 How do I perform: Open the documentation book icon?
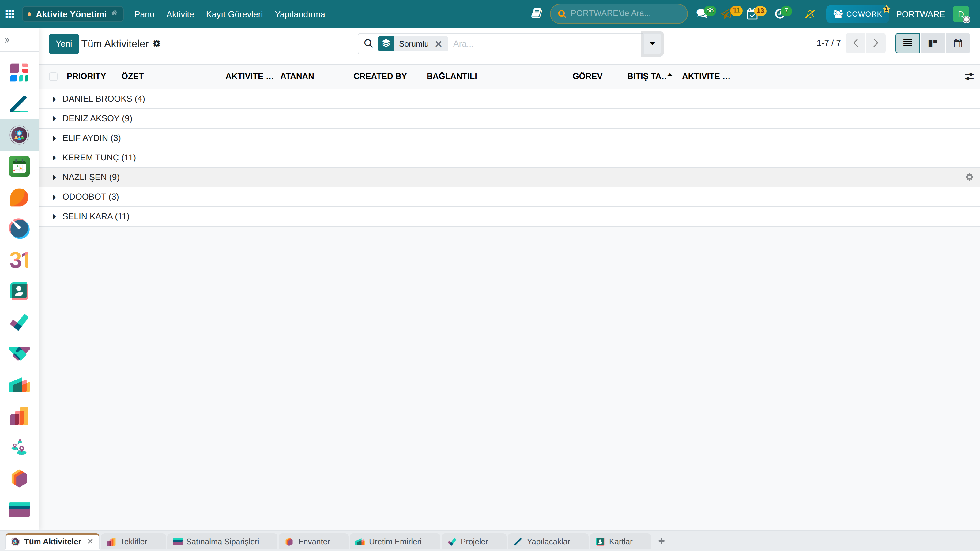537,14
